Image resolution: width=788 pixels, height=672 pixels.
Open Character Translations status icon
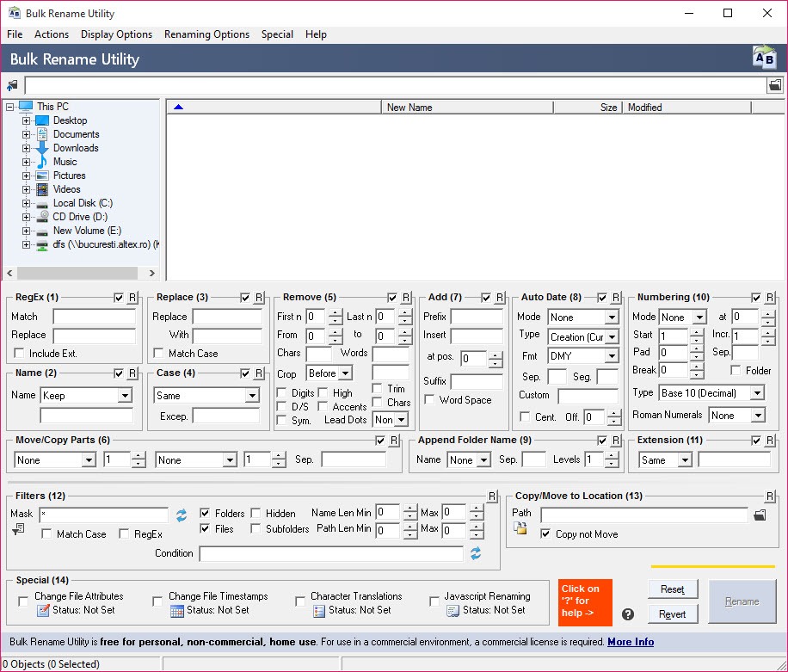318,611
